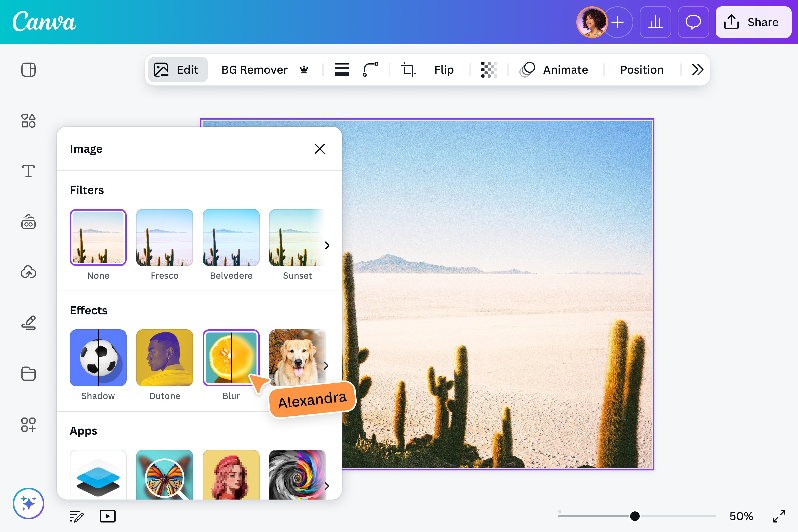Viewport: 798px width, 532px height.
Task: Open the Elements sidebar panel
Action: (28, 121)
